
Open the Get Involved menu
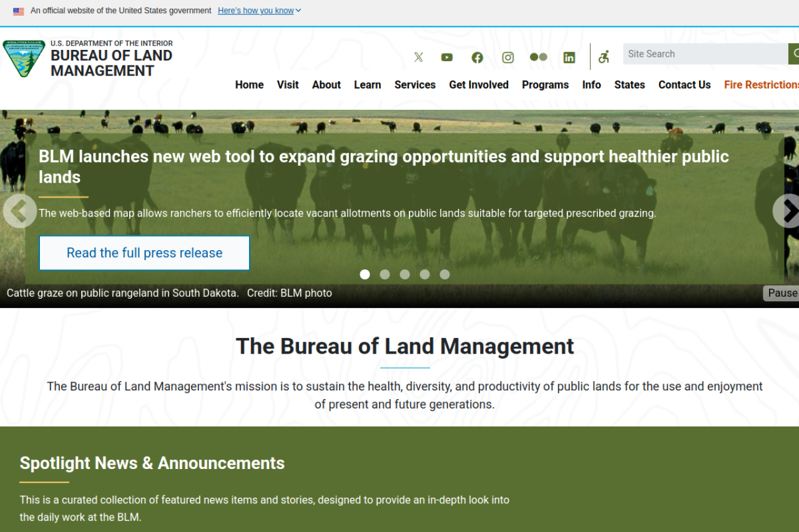click(479, 85)
